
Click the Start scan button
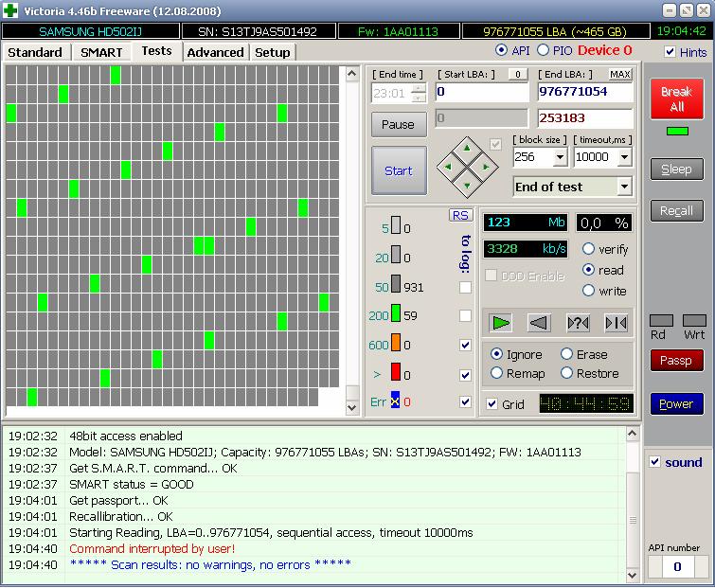[x=398, y=170]
